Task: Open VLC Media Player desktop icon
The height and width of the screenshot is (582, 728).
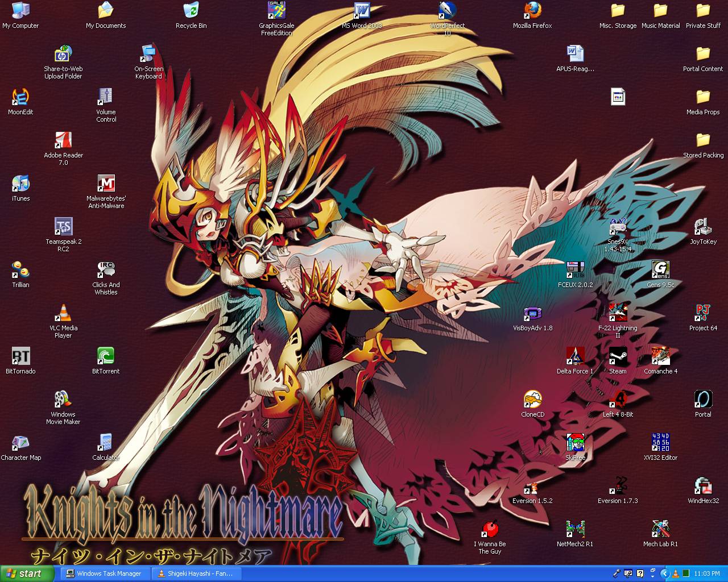Action: click(63, 314)
